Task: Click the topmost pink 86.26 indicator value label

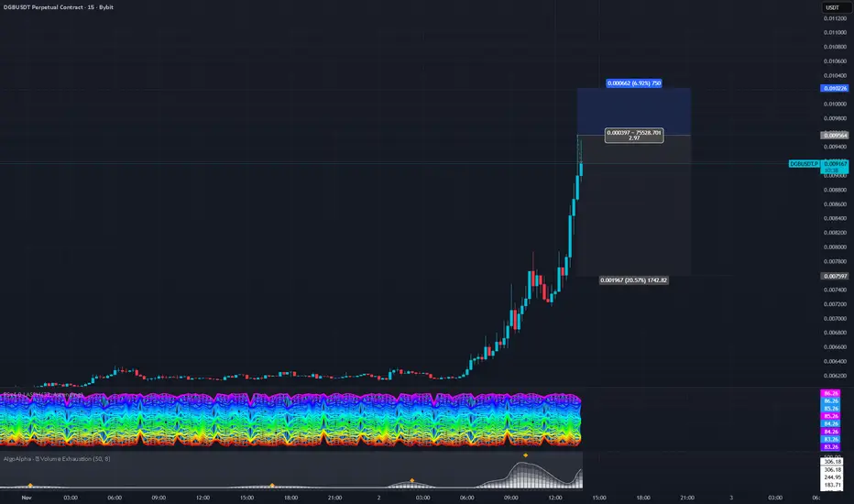Action: click(831, 393)
